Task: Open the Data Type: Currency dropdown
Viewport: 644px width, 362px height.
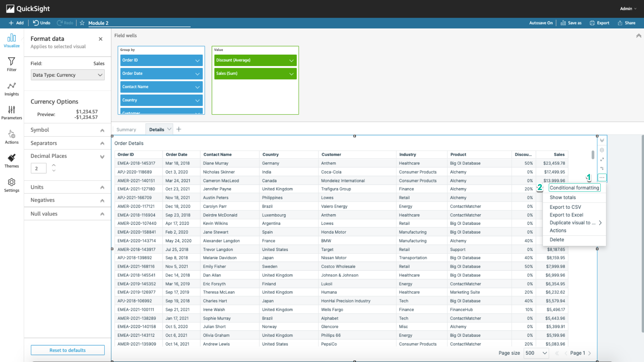Action: (67, 75)
